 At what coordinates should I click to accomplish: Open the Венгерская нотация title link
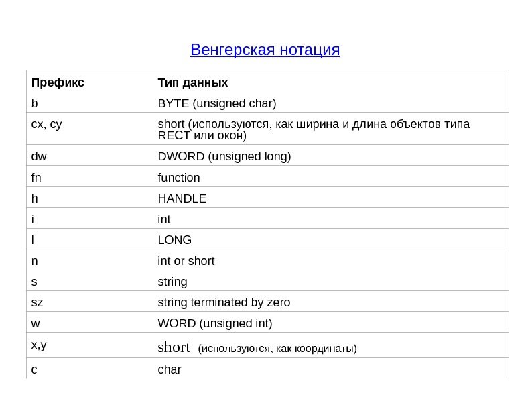click(x=265, y=50)
